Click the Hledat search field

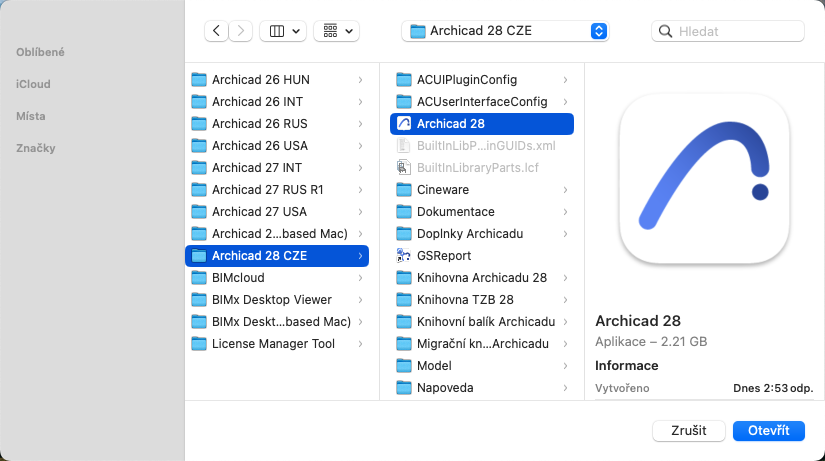[x=738, y=31]
